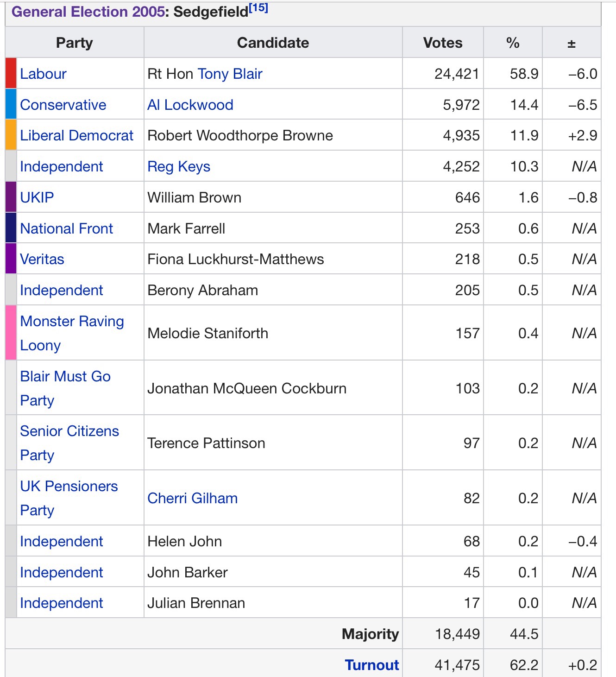Follow the Al Lockwood link
Screen dimensions: 616x677
point(190,105)
